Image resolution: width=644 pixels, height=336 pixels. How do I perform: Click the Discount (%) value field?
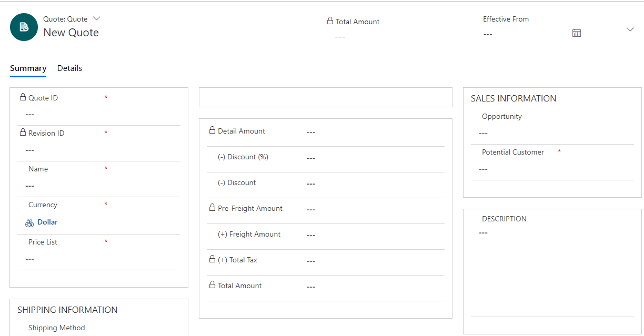311,157
